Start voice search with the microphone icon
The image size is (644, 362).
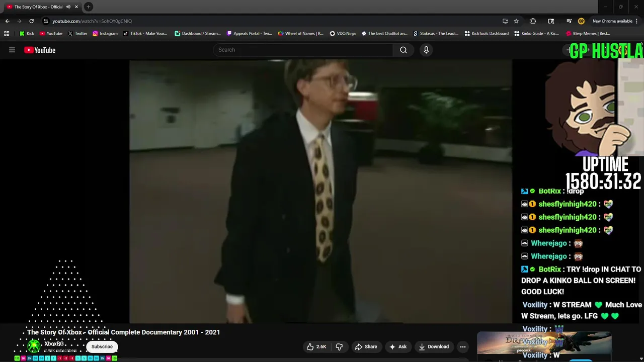point(426,50)
